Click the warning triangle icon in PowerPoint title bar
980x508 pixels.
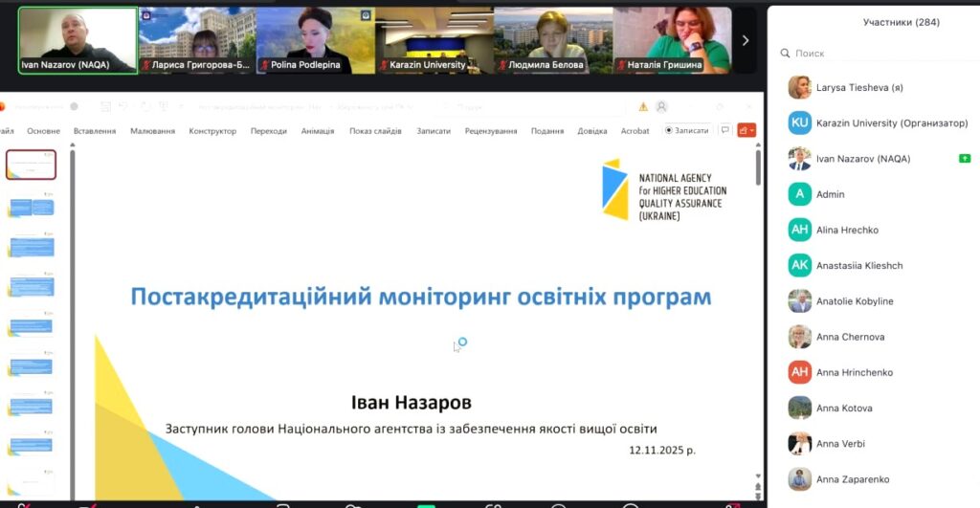tap(643, 106)
